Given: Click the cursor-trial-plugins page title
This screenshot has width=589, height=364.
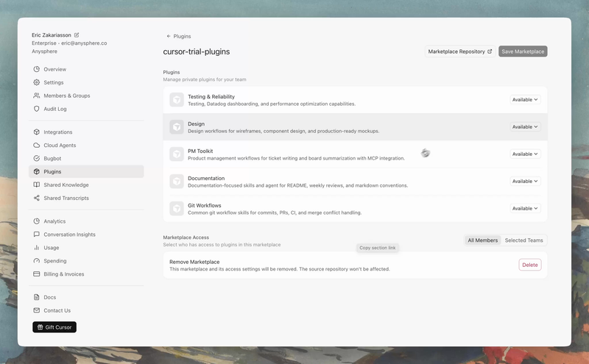Looking at the screenshot, I should pos(197,51).
